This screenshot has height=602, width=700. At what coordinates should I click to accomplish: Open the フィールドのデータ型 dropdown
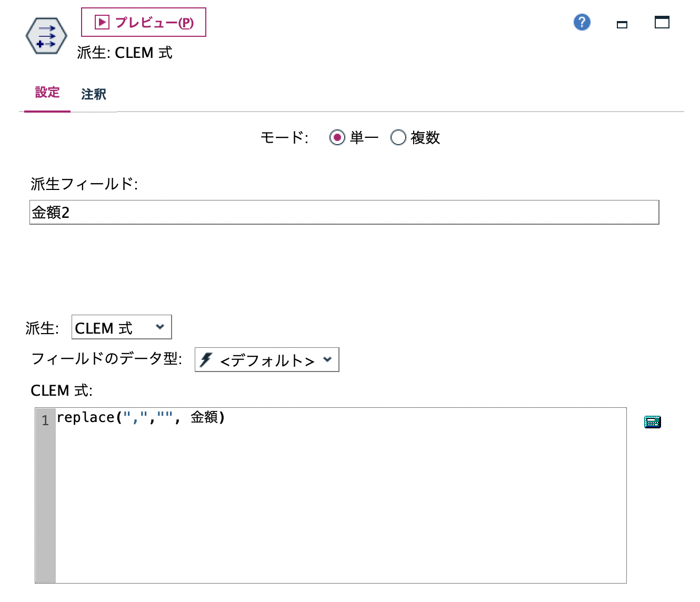[x=266, y=360]
